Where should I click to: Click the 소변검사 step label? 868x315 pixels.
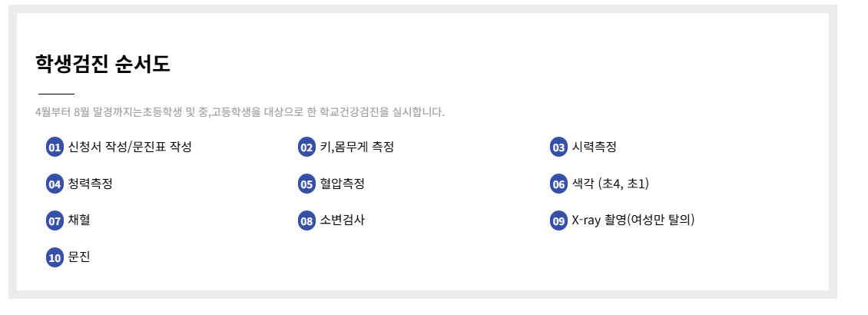pyautogui.click(x=343, y=220)
